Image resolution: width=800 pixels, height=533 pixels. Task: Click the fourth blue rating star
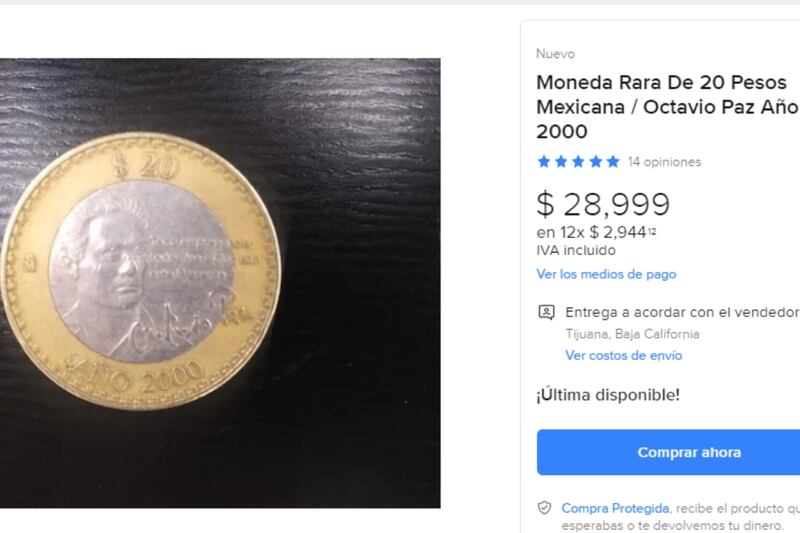(x=595, y=162)
